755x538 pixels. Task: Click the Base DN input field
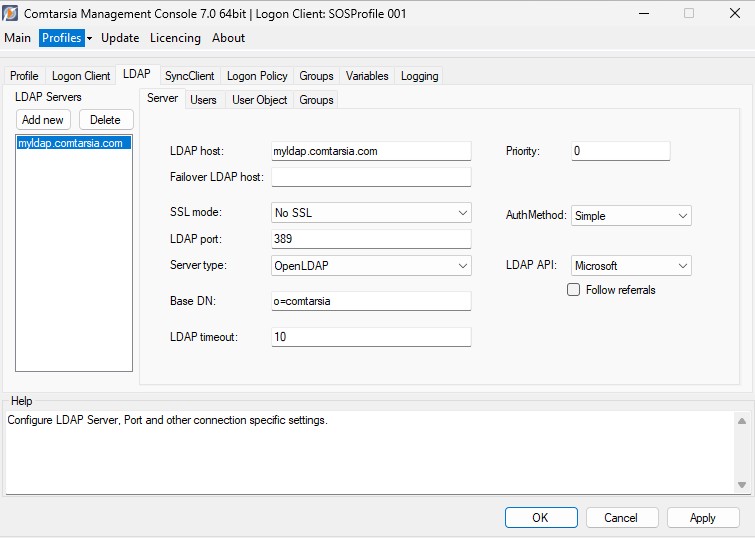pyautogui.click(x=371, y=301)
